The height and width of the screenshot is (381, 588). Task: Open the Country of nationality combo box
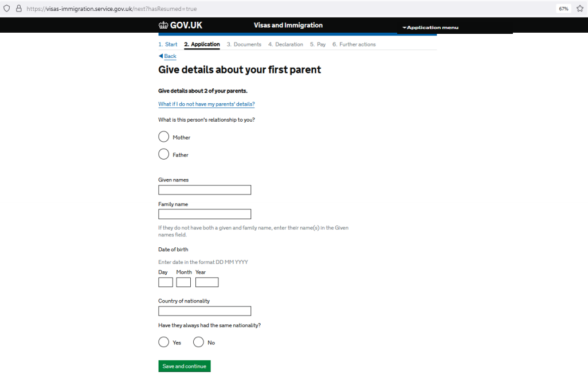tap(205, 311)
